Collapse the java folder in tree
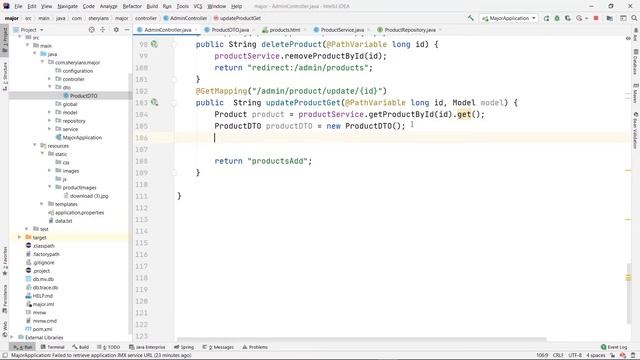640x360 pixels. tap(35, 54)
